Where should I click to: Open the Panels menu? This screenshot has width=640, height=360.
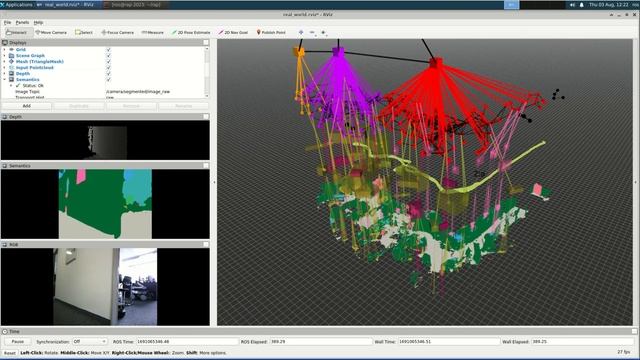click(x=22, y=22)
